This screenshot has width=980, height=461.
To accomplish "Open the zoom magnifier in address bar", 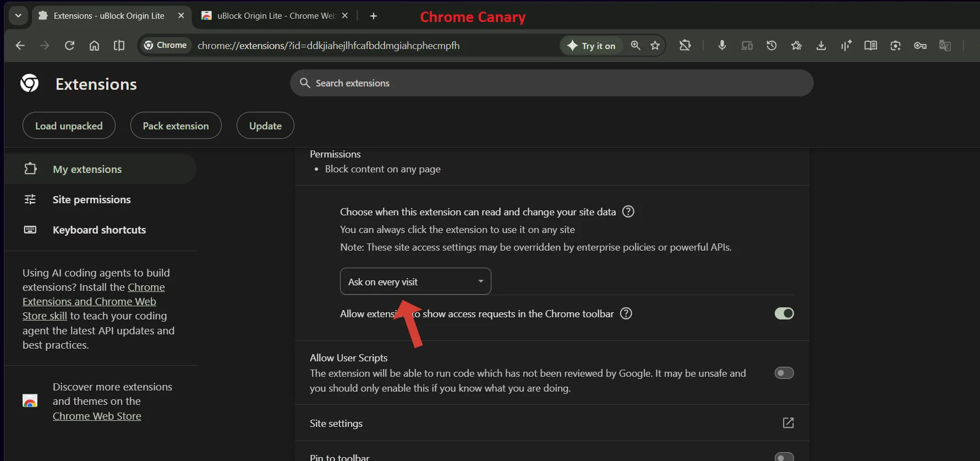I will point(636,45).
